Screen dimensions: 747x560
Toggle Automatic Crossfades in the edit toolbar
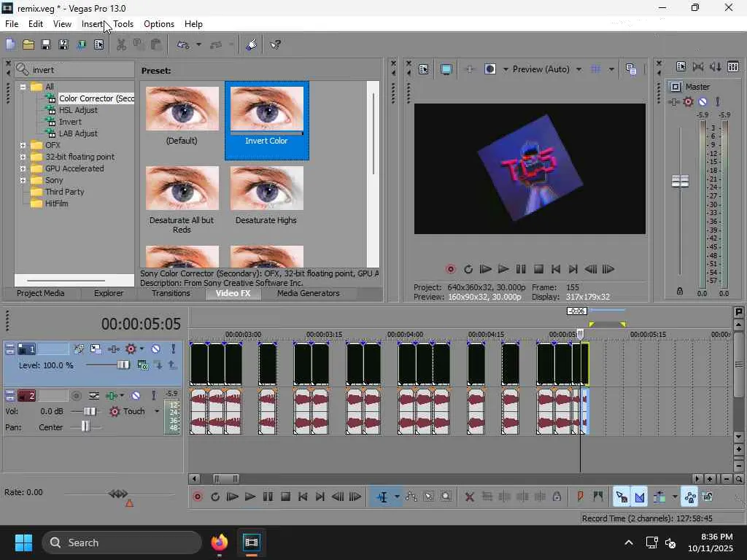pos(639,497)
